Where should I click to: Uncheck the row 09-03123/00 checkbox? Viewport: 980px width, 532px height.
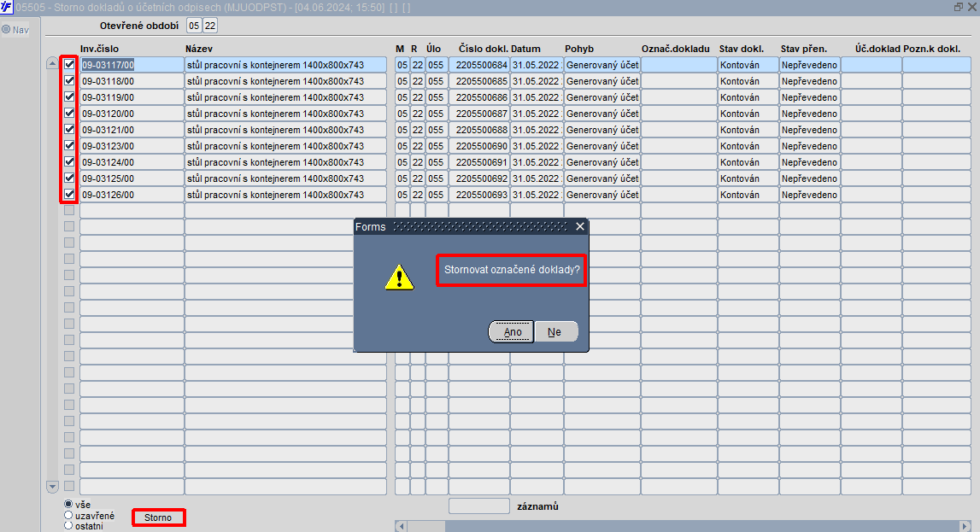click(69, 145)
